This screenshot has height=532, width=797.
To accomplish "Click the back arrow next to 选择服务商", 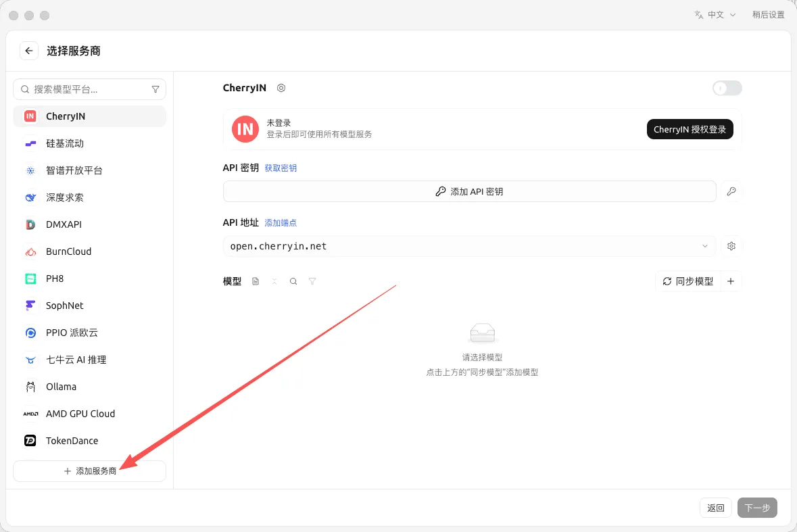I will pyautogui.click(x=29, y=51).
